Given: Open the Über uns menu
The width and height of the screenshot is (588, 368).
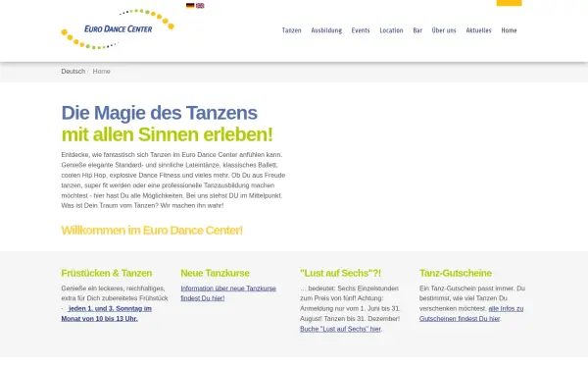Looking at the screenshot, I should click(444, 30).
